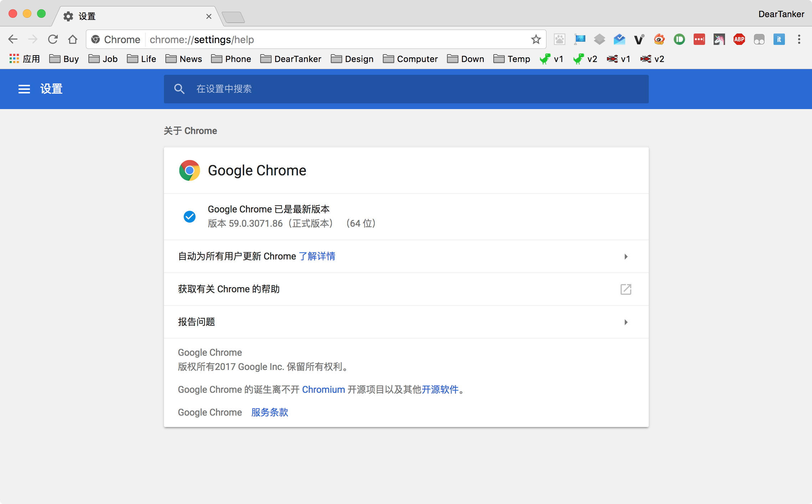Open the apps grid shortcut 应用
This screenshot has height=504, width=812.
24,59
